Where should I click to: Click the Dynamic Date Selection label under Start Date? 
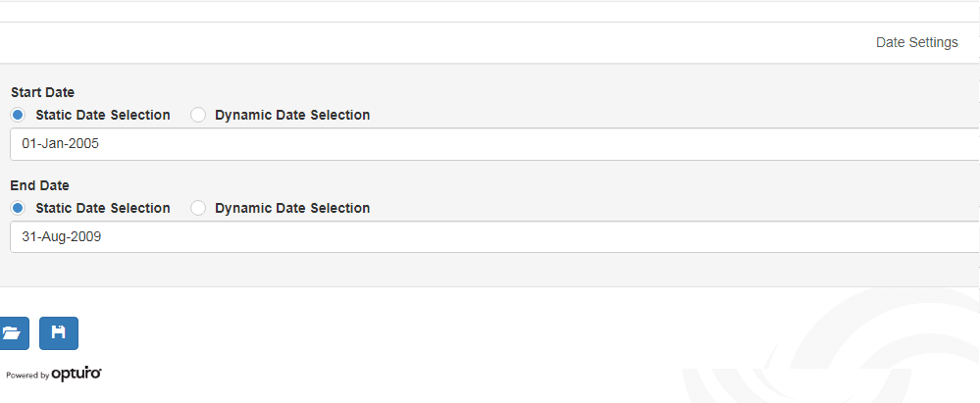292,115
